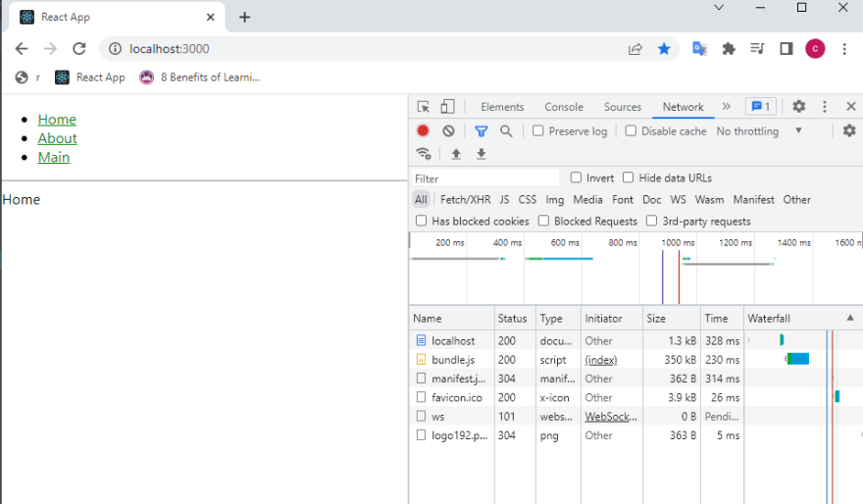Open the tab search chevron in the title bar

719,8
